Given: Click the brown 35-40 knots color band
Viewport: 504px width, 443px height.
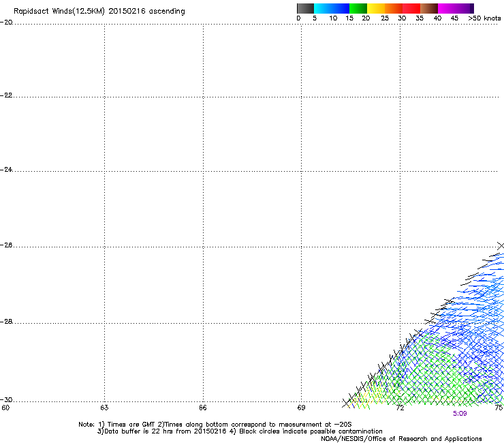Looking at the screenshot, I should [x=429, y=8].
